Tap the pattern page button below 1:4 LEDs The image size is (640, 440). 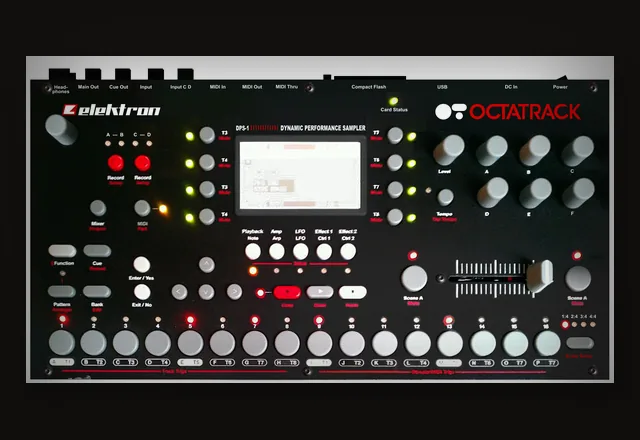pyautogui.click(x=580, y=343)
